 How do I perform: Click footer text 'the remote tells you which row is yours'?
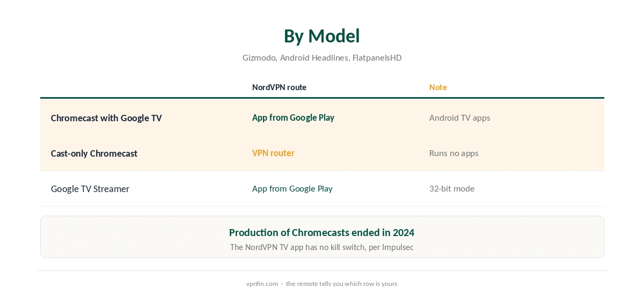tap(341, 284)
